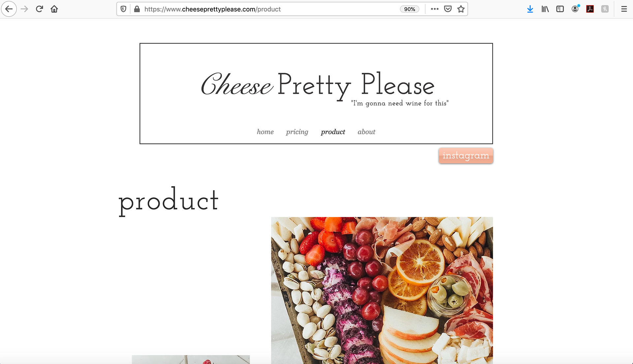Open Firefox account menu
633x364 pixels.
(575, 9)
